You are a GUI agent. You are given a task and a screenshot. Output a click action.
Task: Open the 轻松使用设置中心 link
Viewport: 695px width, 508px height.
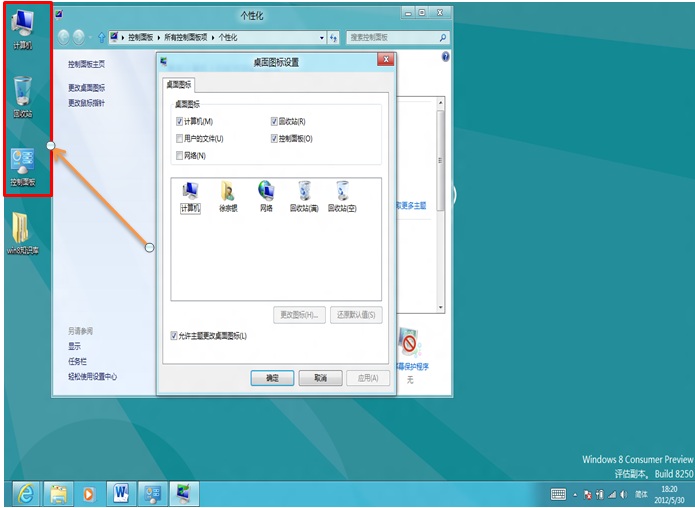click(x=93, y=376)
